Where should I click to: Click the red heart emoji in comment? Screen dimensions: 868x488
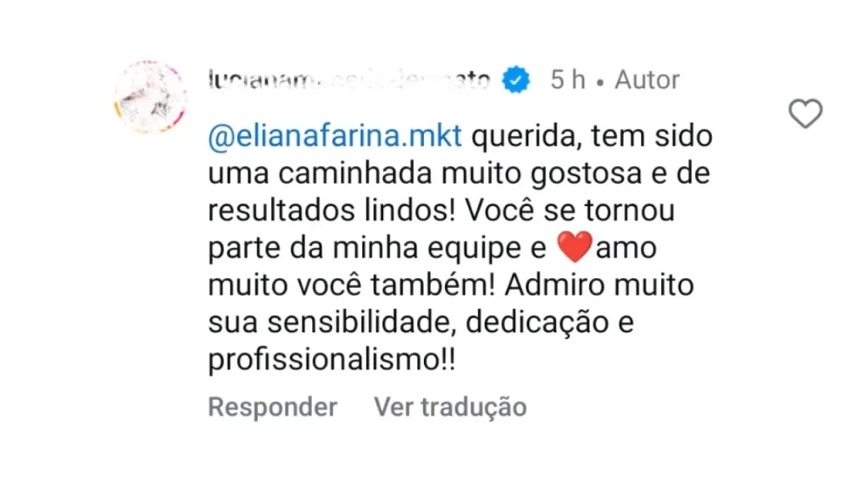pyautogui.click(x=574, y=247)
